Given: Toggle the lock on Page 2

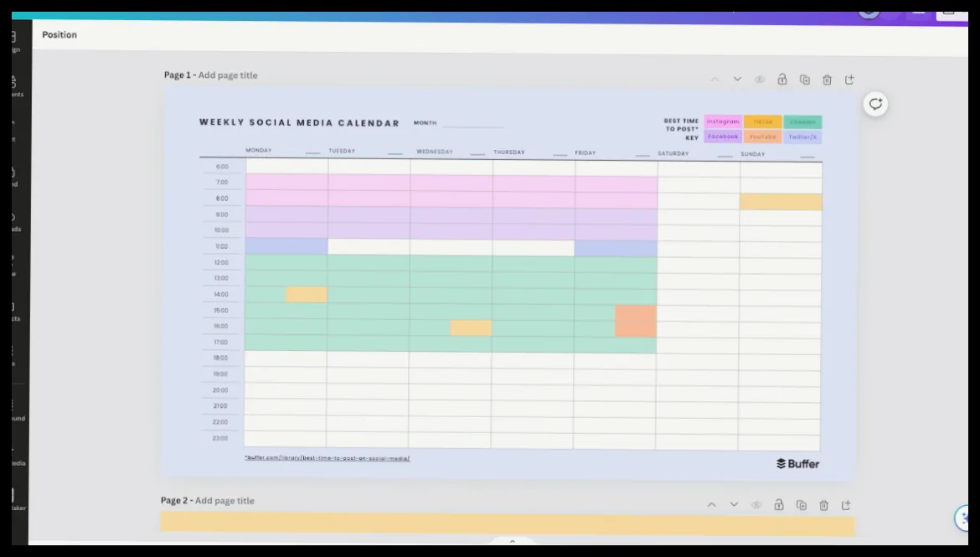Looking at the screenshot, I should click(x=779, y=504).
